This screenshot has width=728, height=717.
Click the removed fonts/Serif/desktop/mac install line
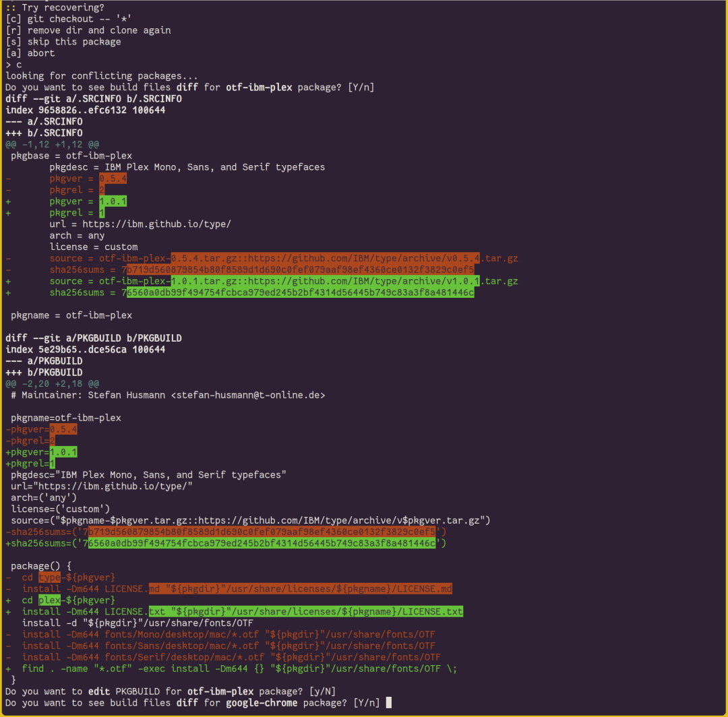point(223,657)
